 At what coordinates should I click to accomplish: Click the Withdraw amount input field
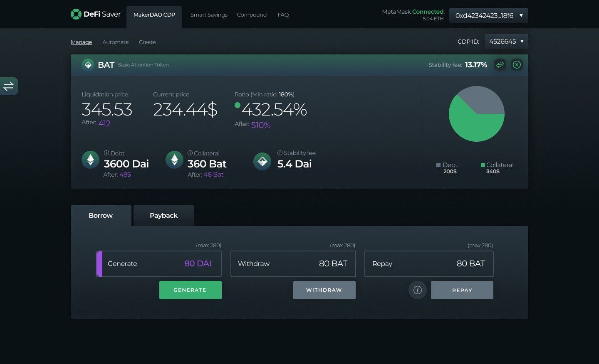tap(293, 264)
